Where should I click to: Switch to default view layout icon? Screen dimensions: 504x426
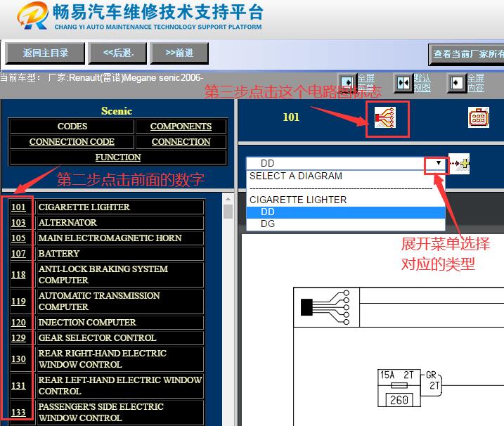tap(403, 83)
